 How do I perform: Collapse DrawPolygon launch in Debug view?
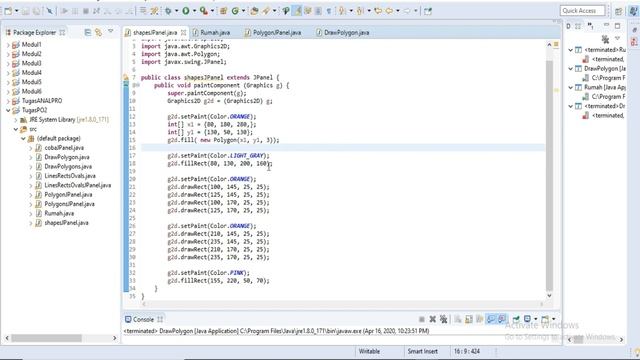571,69
